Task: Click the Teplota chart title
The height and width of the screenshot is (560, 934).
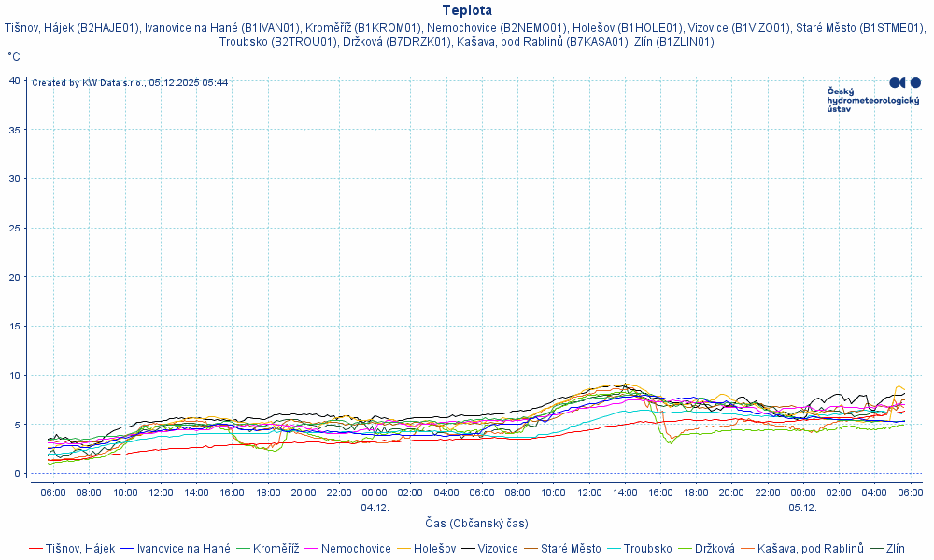Action: coord(467,10)
